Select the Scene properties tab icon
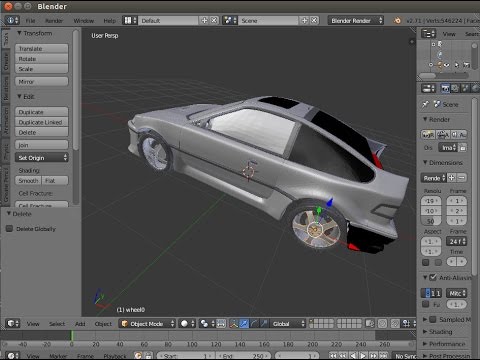Viewport: 480px width, 360px height. point(465,88)
